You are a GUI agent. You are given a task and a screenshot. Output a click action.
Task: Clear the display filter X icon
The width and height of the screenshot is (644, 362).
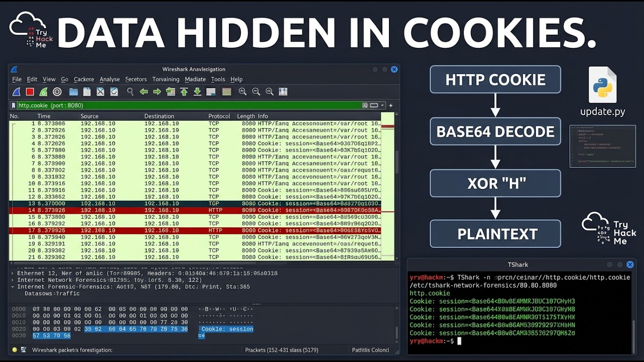tap(365, 106)
